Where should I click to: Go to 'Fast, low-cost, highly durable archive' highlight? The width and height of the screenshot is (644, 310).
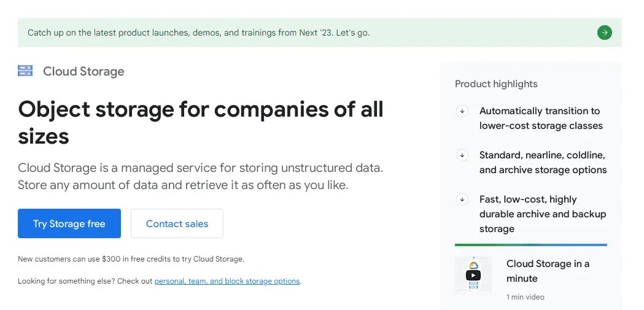(x=543, y=214)
